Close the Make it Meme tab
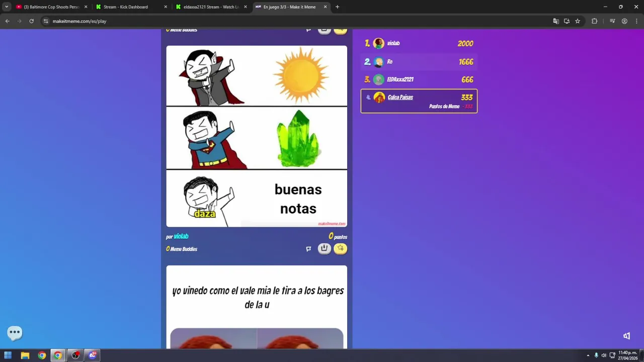Screen dimensions: 644x362 [x=326, y=7]
